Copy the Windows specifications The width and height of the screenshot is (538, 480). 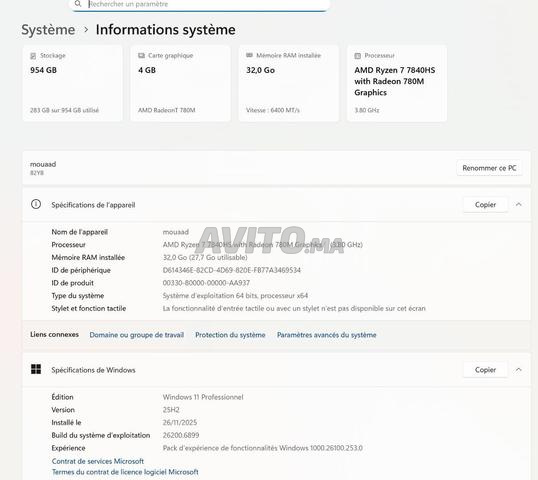click(x=485, y=370)
